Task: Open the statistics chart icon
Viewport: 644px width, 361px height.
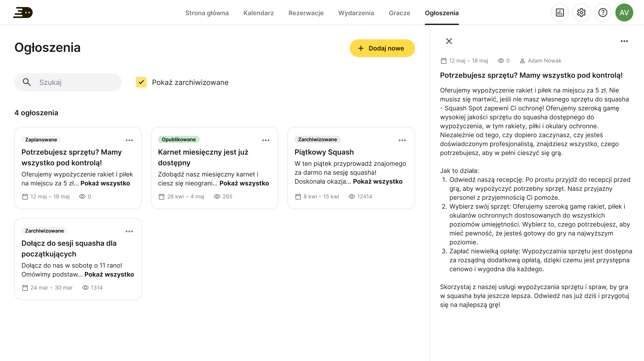Action: (x=560, y=13)
